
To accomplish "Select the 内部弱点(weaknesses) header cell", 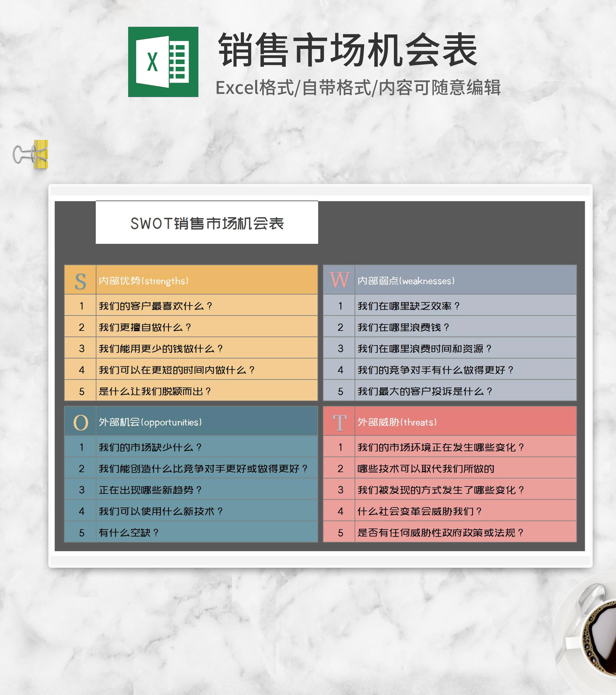I will (465, 281).
